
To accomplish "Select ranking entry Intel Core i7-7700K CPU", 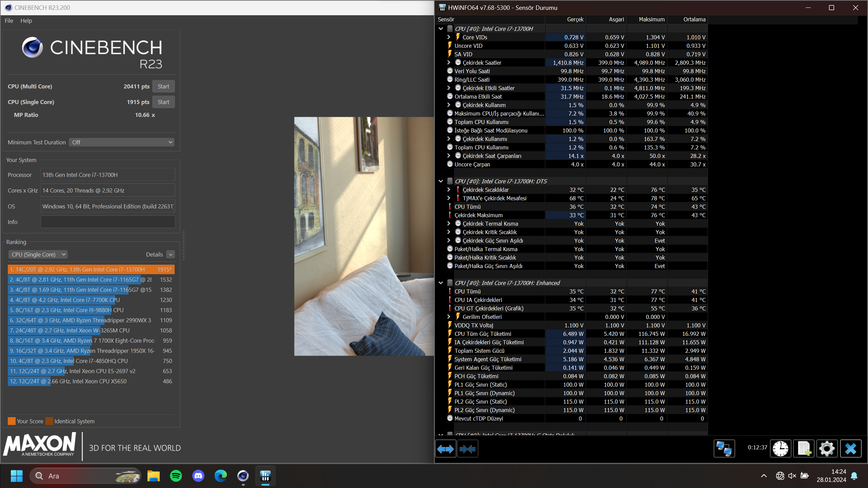I will [91, 300].
